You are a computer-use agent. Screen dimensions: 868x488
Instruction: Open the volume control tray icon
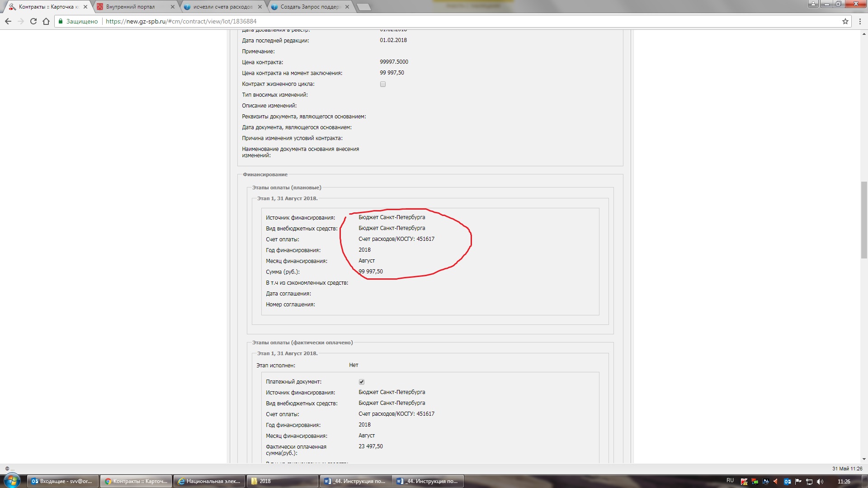pyautogui.click(x=820, y=482)
